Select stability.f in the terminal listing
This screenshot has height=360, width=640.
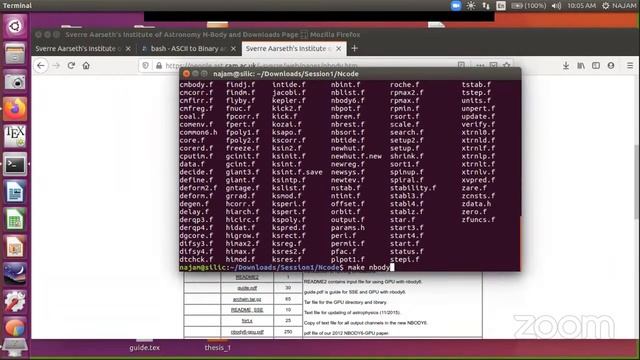pos(413,188)
